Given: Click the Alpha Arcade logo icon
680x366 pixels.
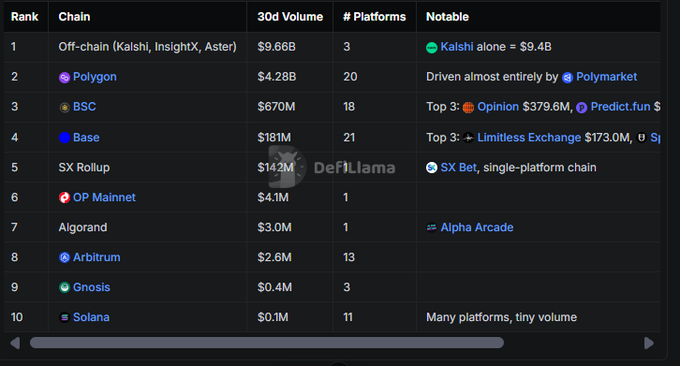Looking at the screenshot, I should coord(432,228).
